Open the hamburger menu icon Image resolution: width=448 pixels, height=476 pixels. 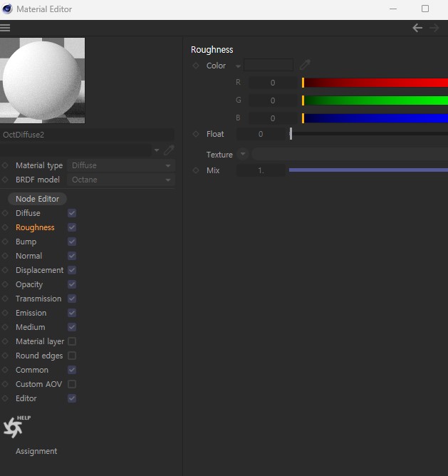[x=5, y=28]
